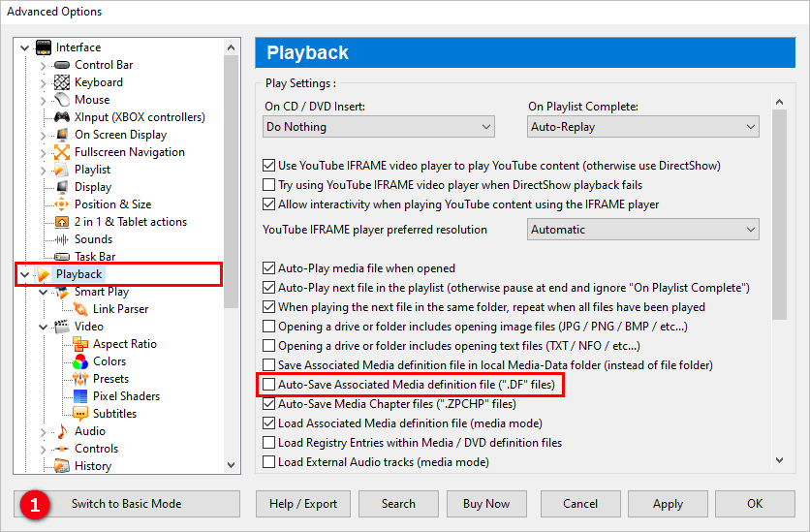Click the 2 in 1 & Tablet actions icon

62,222
